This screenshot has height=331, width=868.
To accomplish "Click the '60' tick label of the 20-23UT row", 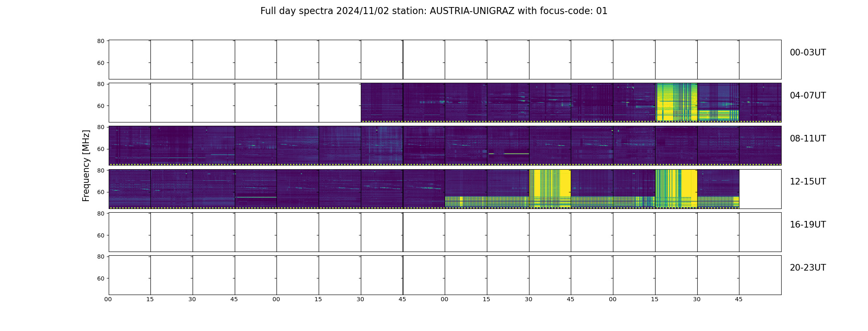I will pyautogui.click(x=100, y=278).
